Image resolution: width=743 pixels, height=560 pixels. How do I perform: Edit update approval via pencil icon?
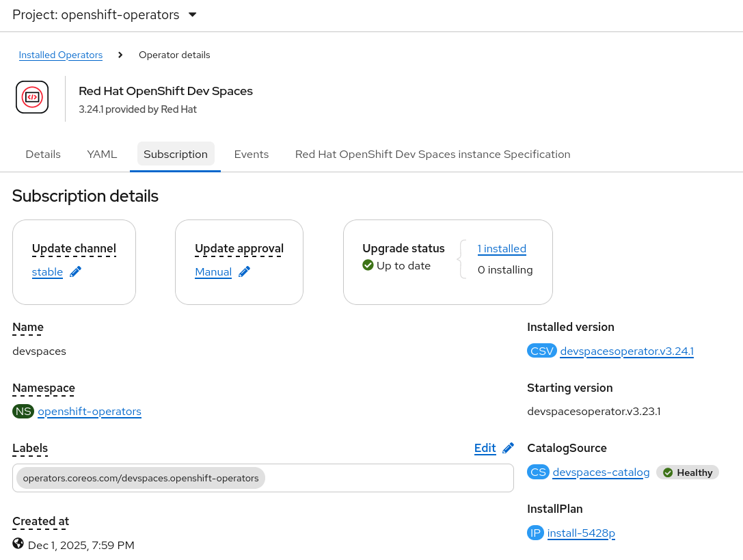(244, 272)
